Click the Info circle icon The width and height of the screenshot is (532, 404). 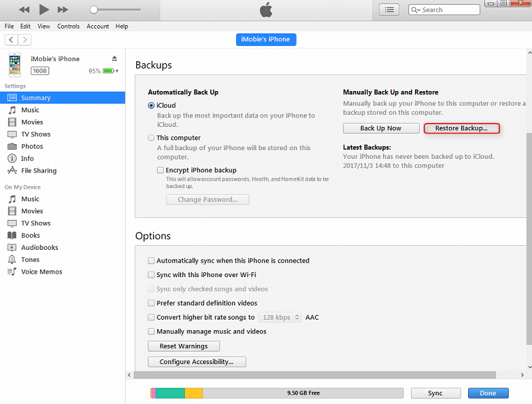pyautogui.click(x=12, y=158)
